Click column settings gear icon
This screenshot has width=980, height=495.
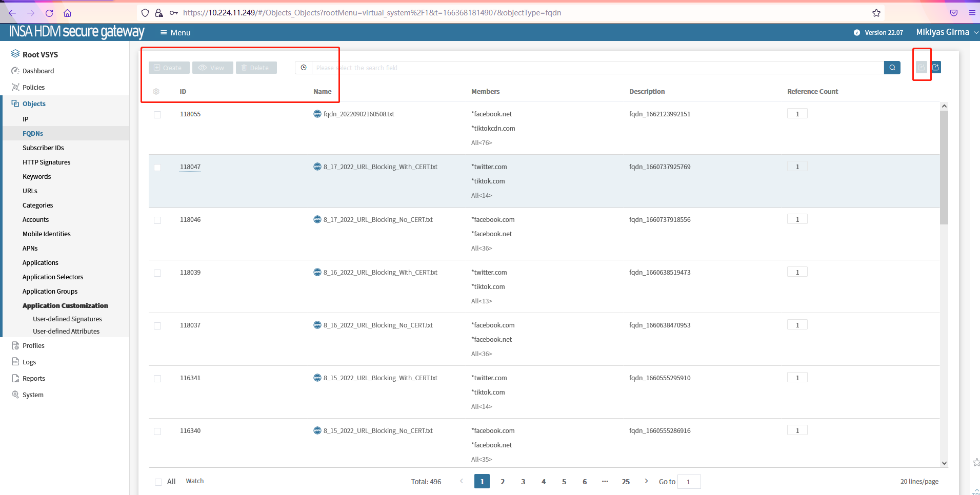(x=156, y=92)
